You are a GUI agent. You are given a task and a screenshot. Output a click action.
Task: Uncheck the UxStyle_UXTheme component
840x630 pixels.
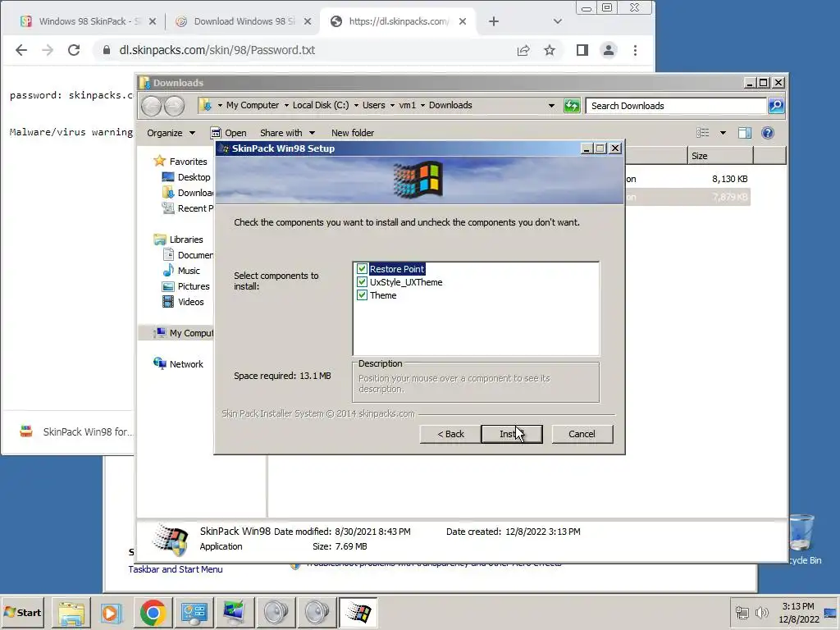click(362, 282)
